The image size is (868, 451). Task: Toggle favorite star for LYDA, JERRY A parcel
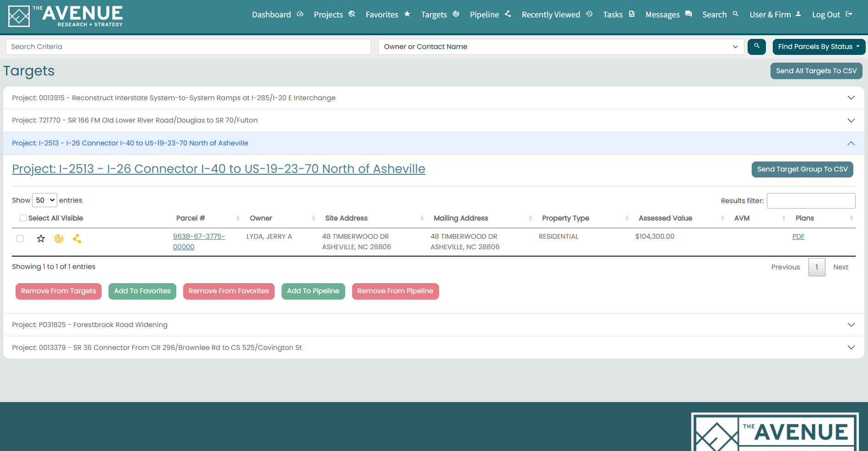41,238
